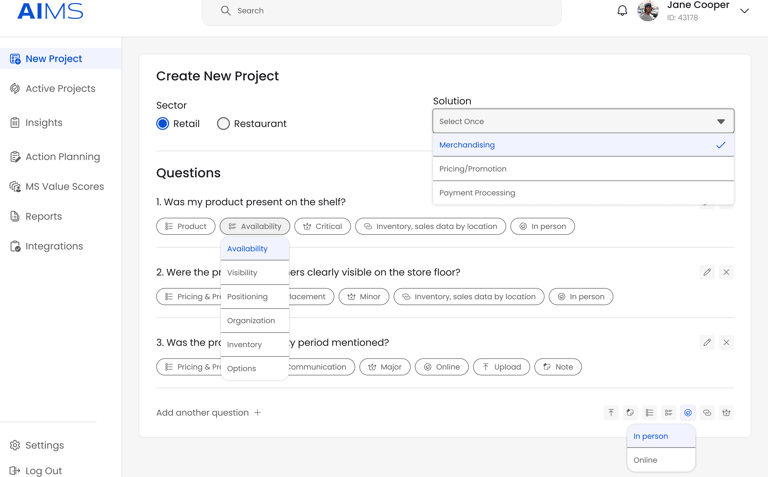Remove question 3 with the X icon
This screenshot has width=768, height=477.
726,342
